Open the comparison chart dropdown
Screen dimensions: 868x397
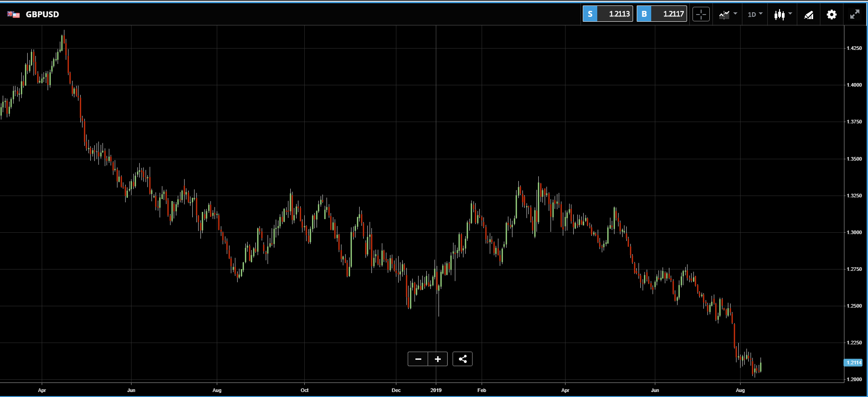point(728,15)
